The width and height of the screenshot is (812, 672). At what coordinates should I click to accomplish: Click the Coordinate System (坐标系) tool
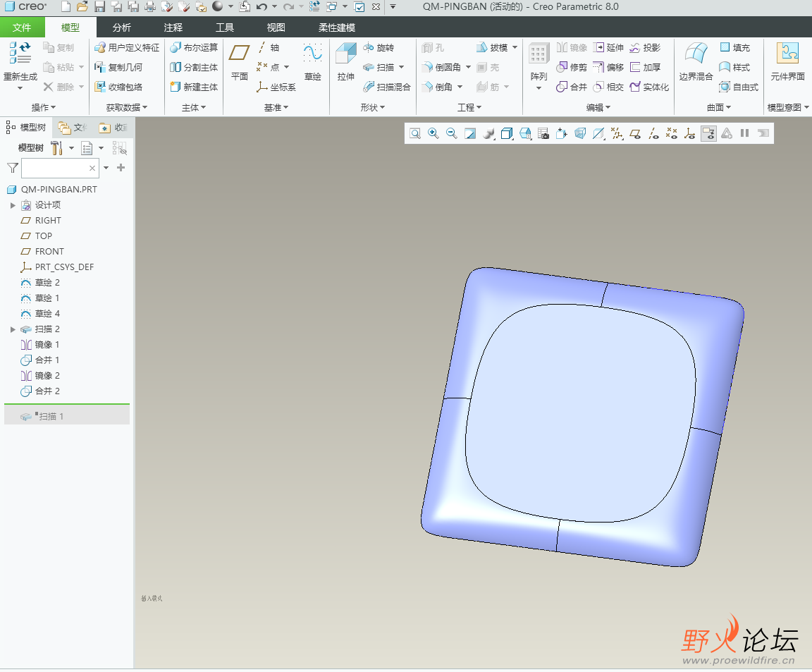[276, 87]
